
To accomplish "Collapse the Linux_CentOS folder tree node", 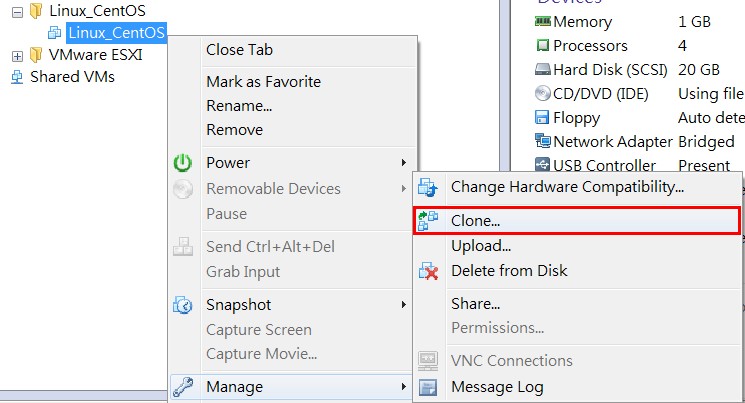I will click(x=17, y=11).
